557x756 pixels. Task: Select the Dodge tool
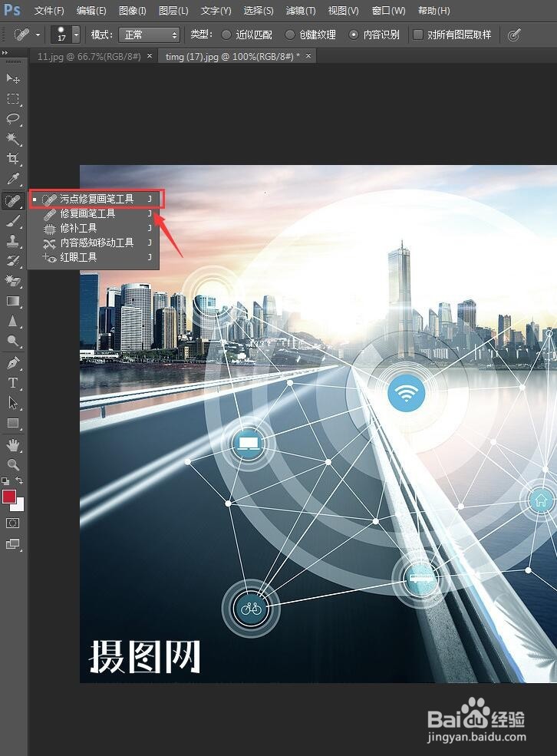[x=13, y=342]
